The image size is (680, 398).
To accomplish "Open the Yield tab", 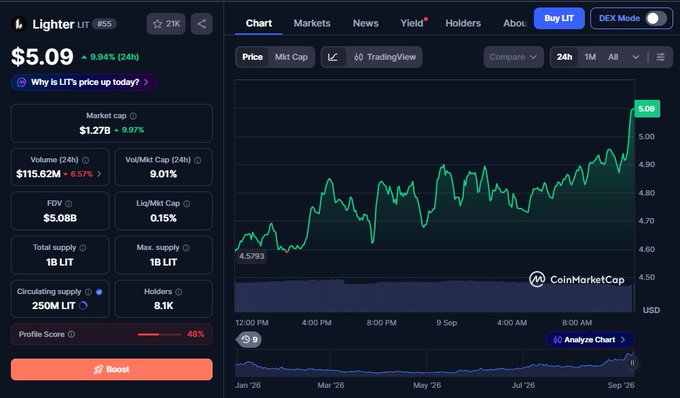I will coord(412,23).
